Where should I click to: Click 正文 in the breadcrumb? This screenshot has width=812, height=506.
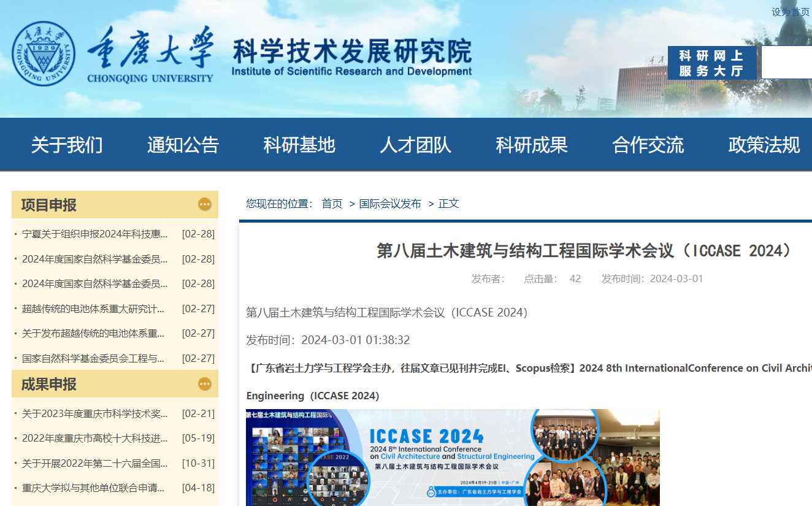pyautogui.click(x=448, y=204)
